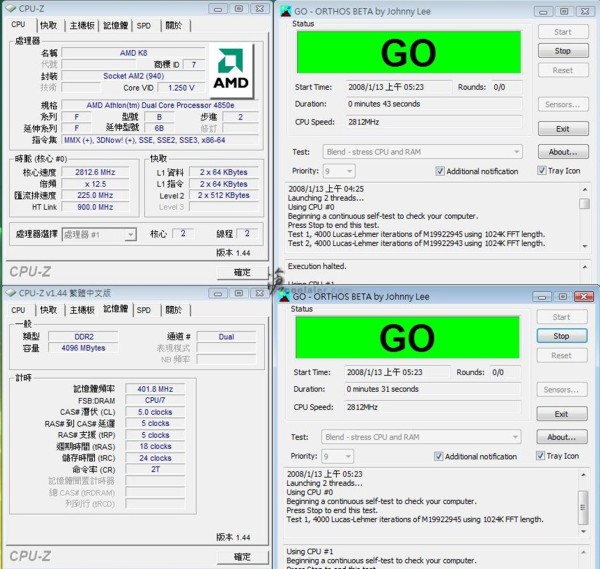Click the CPU-Z title bar icon in top window

tap(11, 8)
